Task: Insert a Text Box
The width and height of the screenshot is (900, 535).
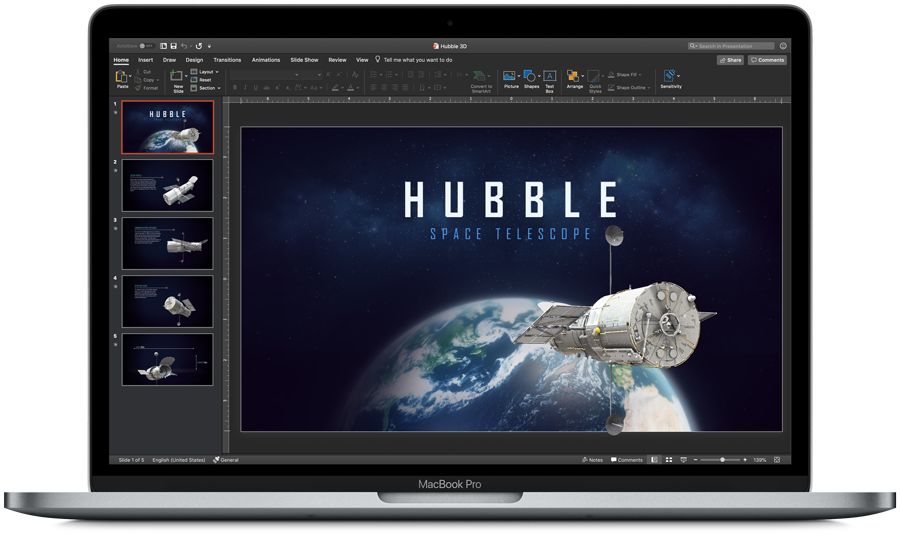Action: [550, 77]
